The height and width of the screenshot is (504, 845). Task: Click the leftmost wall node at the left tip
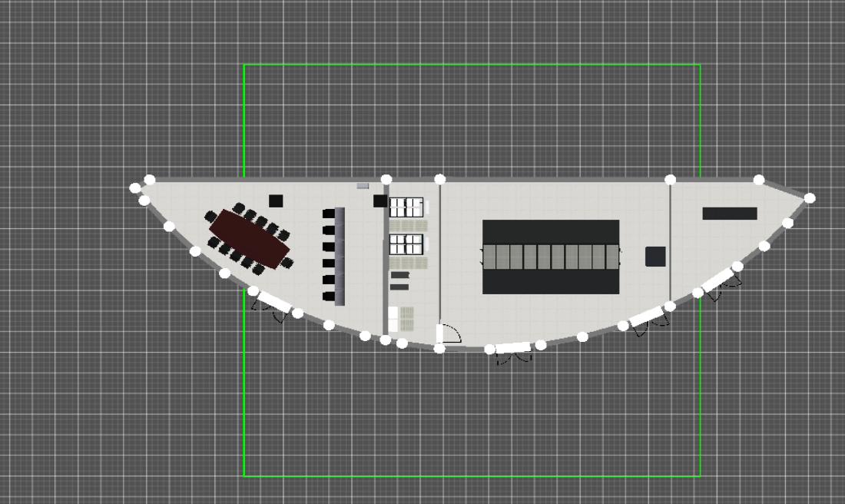coord(135,187)
